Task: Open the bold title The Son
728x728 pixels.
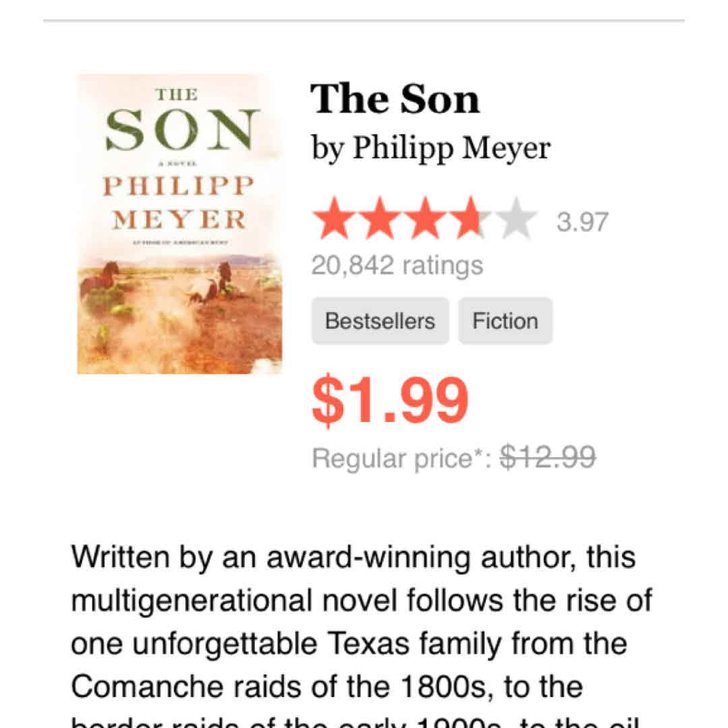Action: tap(395, 99)
